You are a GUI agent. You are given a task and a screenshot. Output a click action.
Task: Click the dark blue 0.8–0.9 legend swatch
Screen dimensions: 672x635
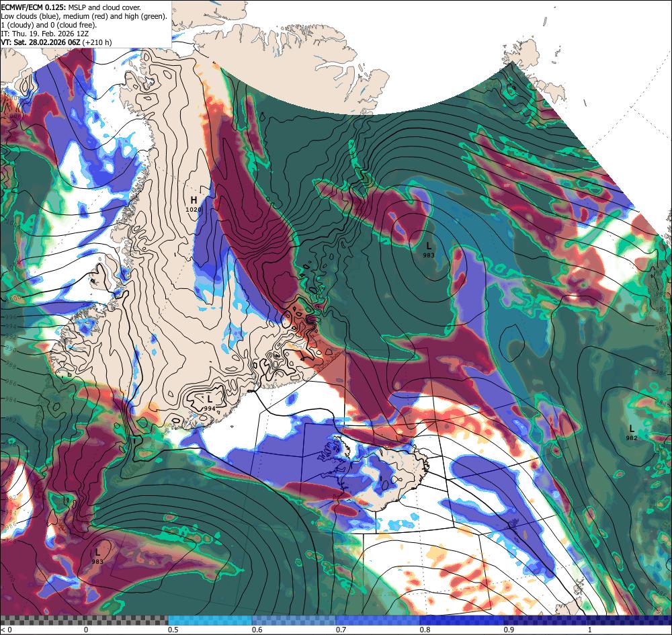[462, 620]
